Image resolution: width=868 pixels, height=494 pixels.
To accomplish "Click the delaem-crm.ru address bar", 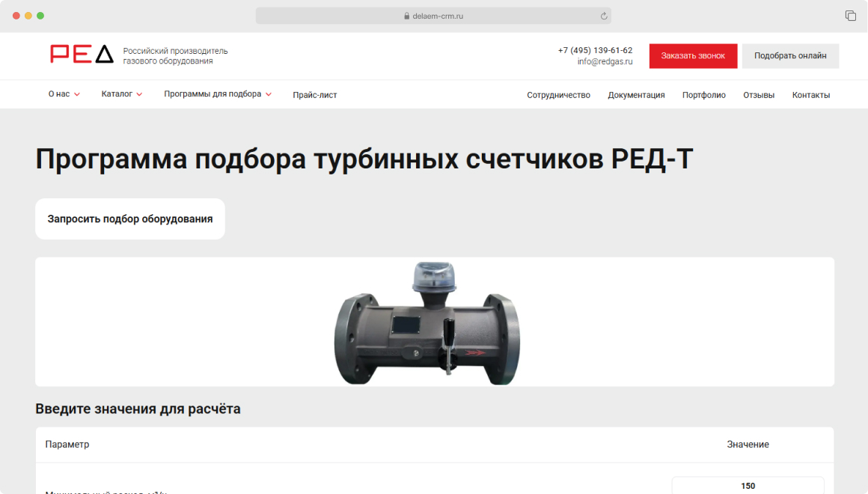I will tap(433, 16).
